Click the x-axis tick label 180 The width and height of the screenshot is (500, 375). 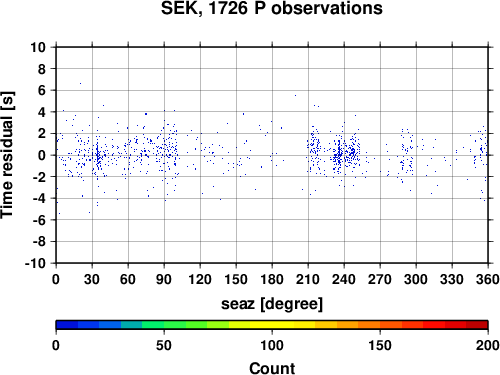(x=272, y=279)
